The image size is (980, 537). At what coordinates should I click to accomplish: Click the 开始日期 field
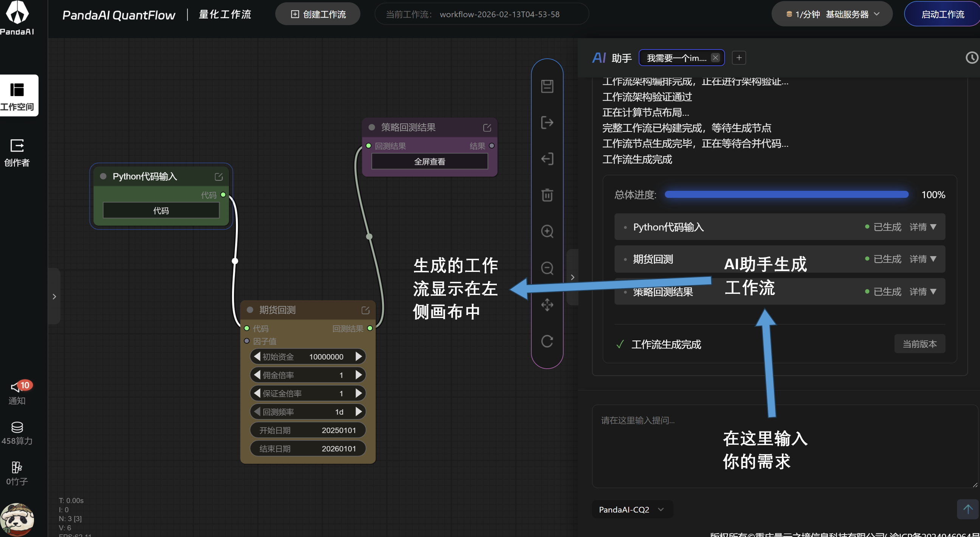tap(308, 430)
